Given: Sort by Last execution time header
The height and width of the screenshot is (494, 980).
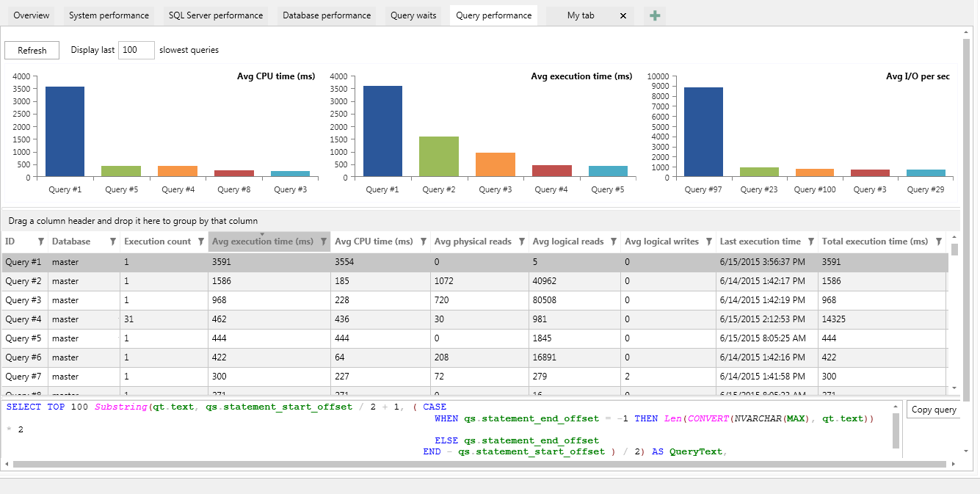Looking at the screenshot, I should [760, 241].
